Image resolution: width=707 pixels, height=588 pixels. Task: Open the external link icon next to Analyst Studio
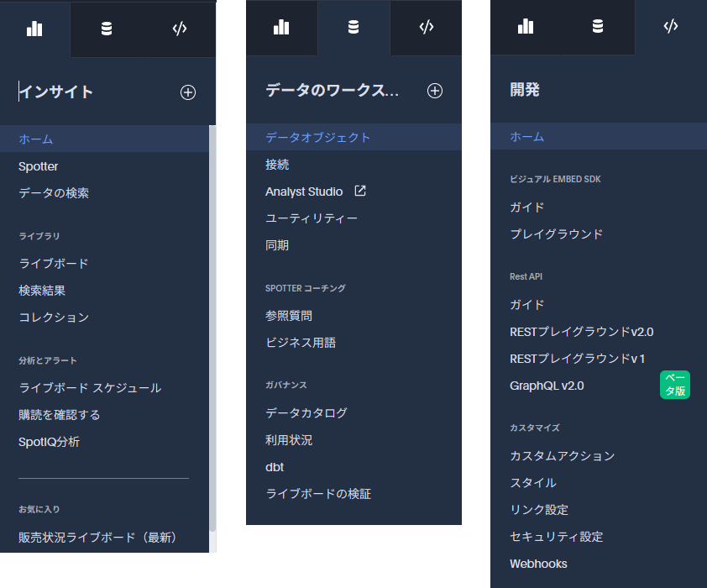point(360,192)
